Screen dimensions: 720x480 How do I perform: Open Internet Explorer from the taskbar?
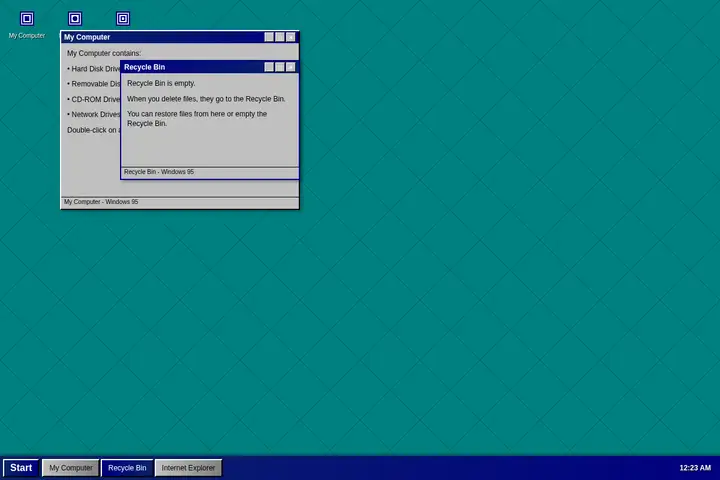tap(188, 468)
